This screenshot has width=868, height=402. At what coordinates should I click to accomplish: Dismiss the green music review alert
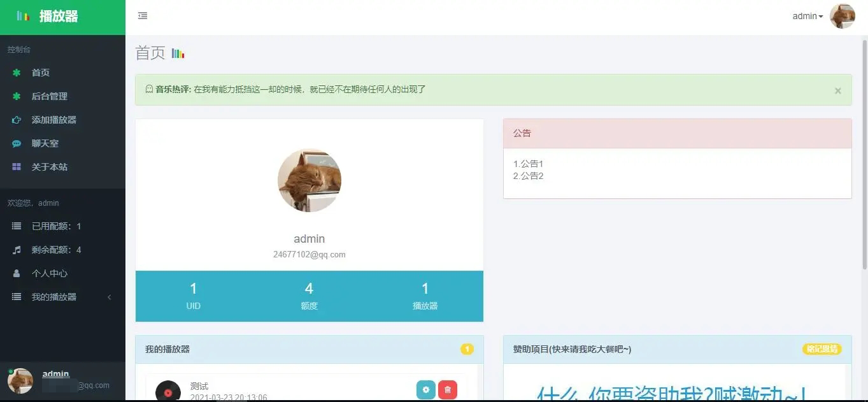pos(837,90)
